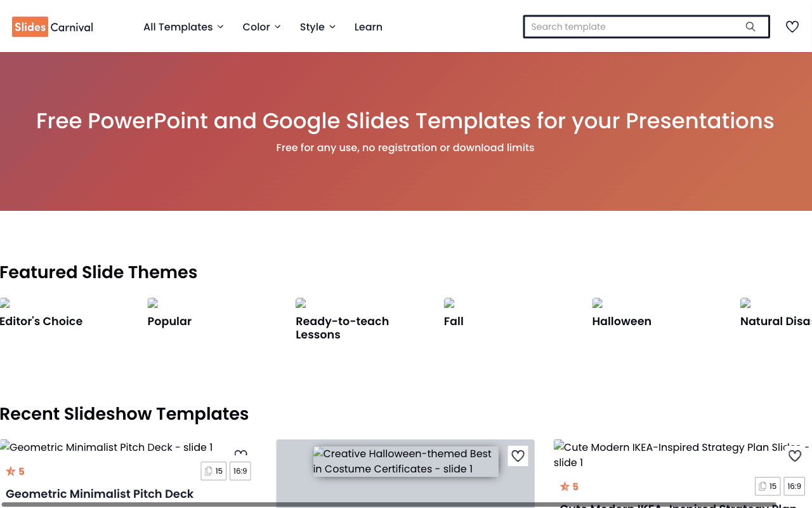Favorite the IKEA-Inspired Strategy Plan template
The width and height of the screenshot is (812, 508).
[x=795, y=456]
